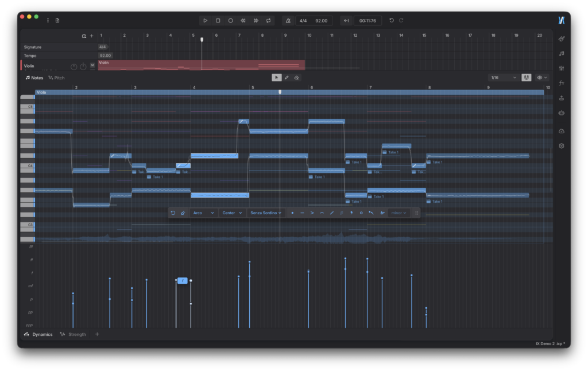Click the tempo track icon next to plus

84,36
